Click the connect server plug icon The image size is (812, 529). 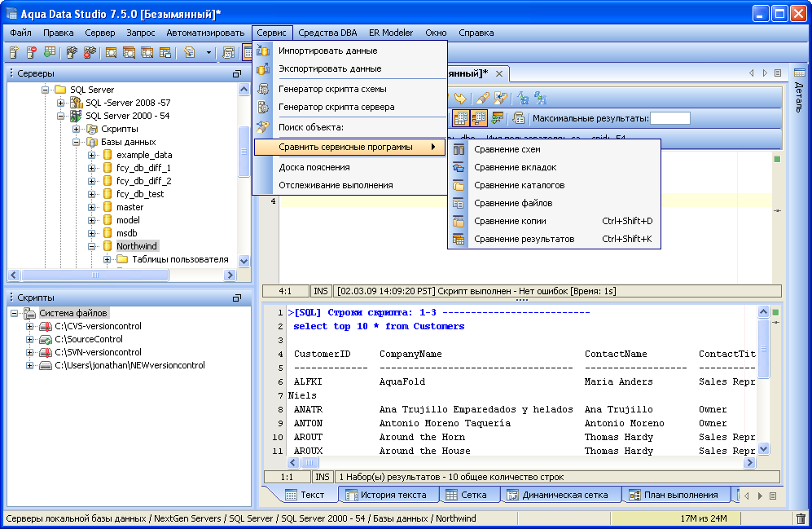click(x=72, y=52)
